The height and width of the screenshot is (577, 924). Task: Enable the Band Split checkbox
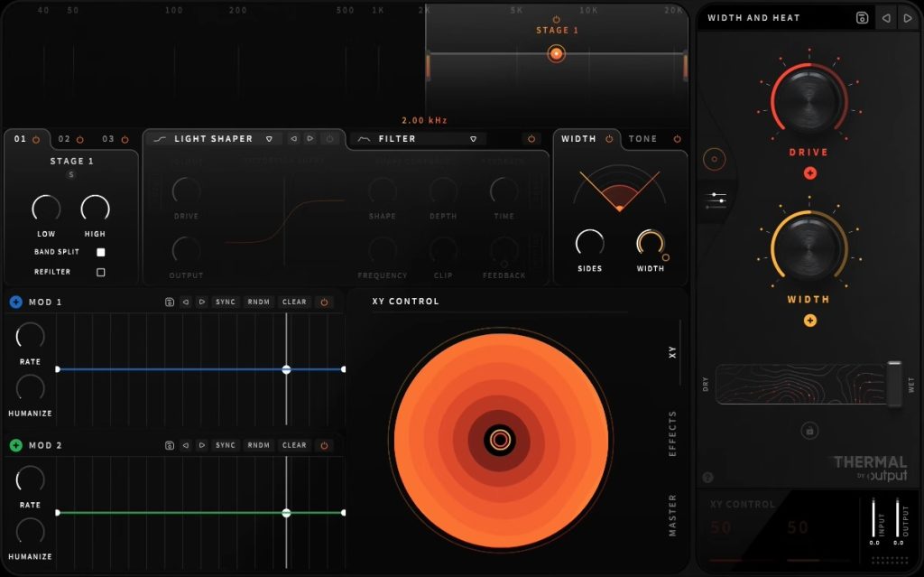click(101, 253)
